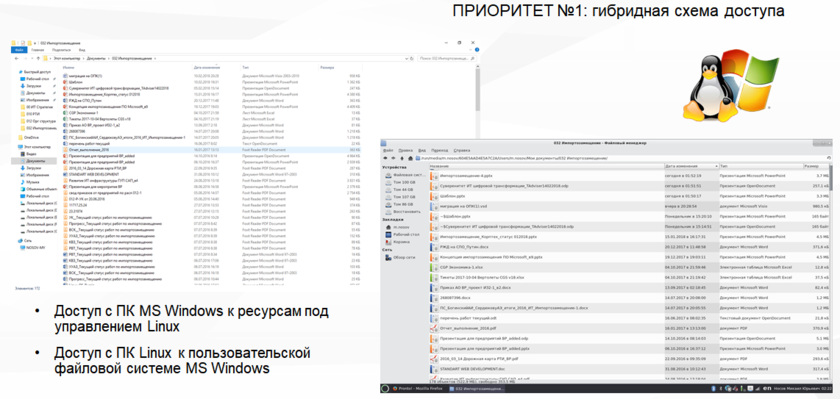Open Рабочий стол bookmark in Linux sidebar

coord(402,235)
